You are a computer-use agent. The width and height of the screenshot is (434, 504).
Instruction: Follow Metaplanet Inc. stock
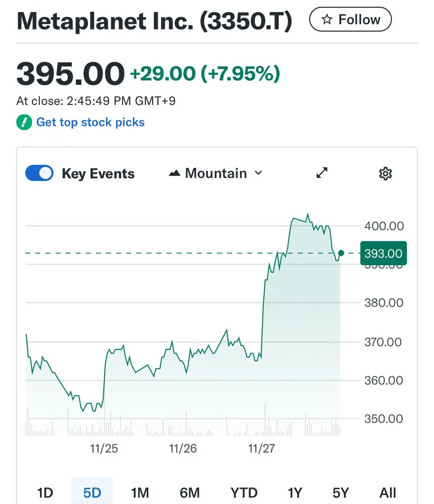350,19
